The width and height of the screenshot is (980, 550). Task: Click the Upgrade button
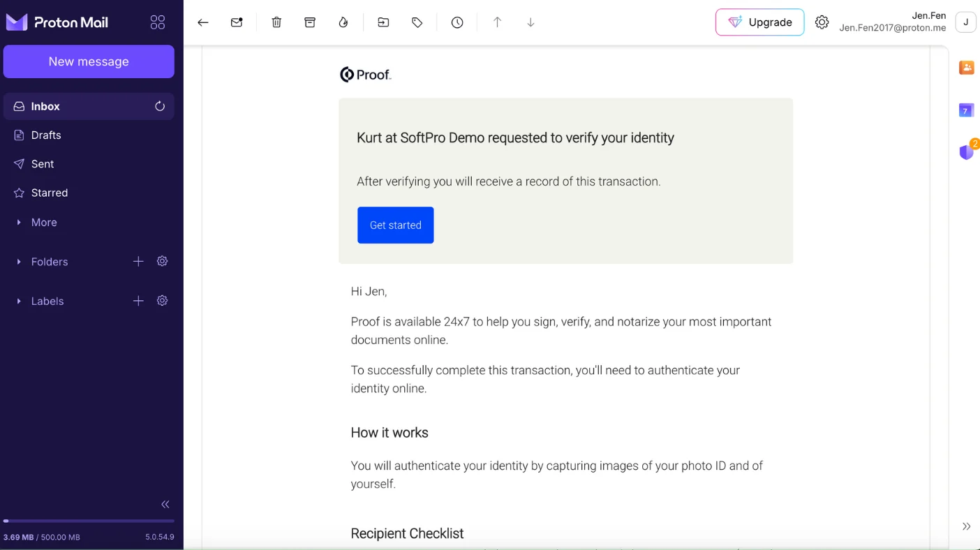pos(759,22)
